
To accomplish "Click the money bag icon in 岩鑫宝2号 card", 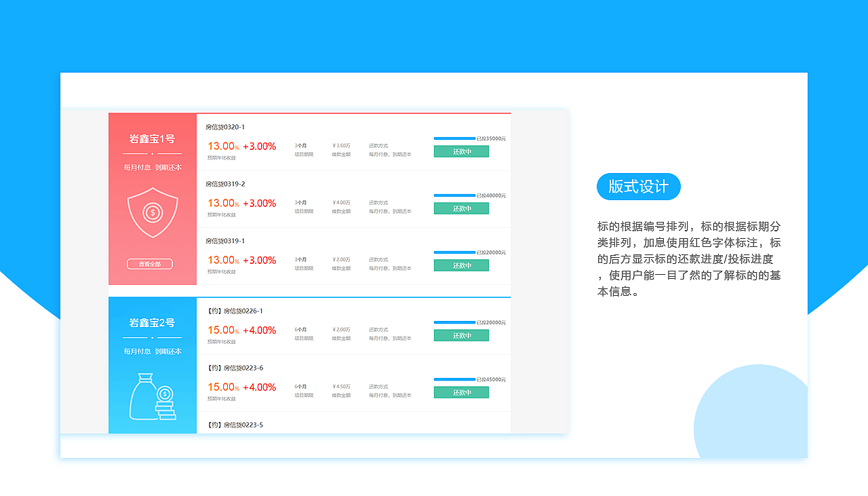I will click(153, 397).
